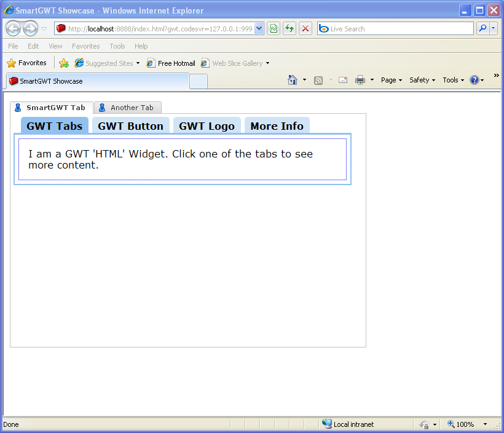Image resolution: width=504 pixels, height=433 pixels.
Task: Open the Favorites center star button
Action: click(26, 63)
